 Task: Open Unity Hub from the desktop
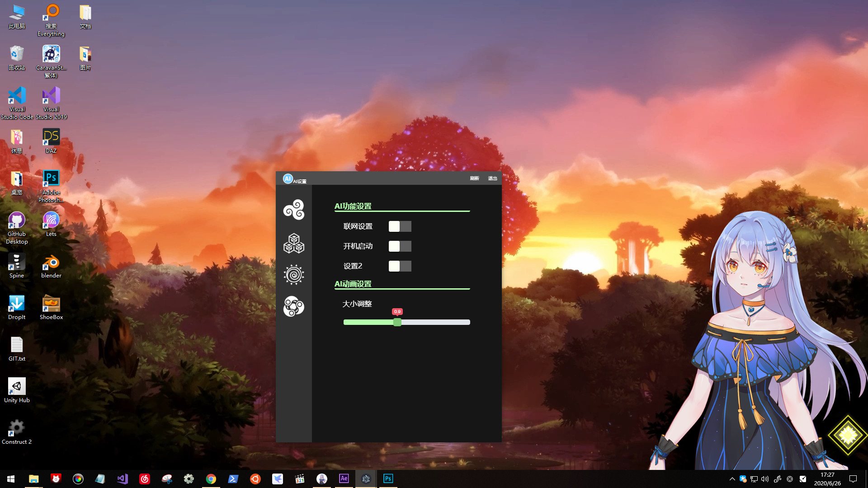17,386
